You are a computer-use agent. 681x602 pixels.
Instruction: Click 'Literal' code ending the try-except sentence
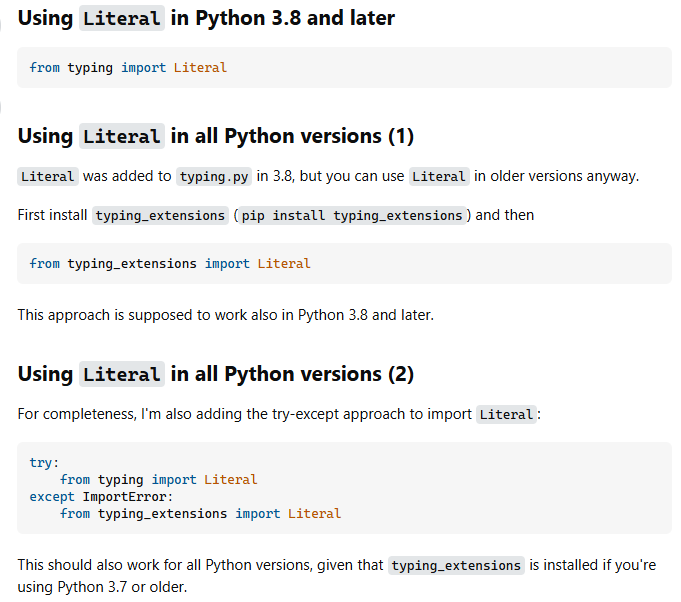507,414
